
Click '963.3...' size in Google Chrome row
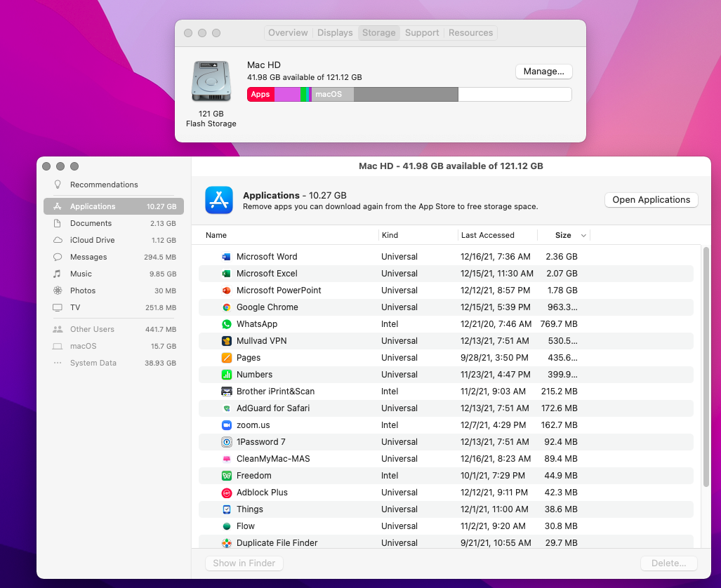pos(562,307)
